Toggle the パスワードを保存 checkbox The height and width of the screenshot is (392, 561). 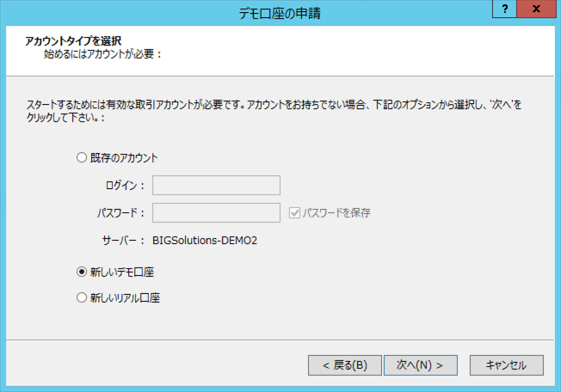pyautogui.click(x=294, y=212)
